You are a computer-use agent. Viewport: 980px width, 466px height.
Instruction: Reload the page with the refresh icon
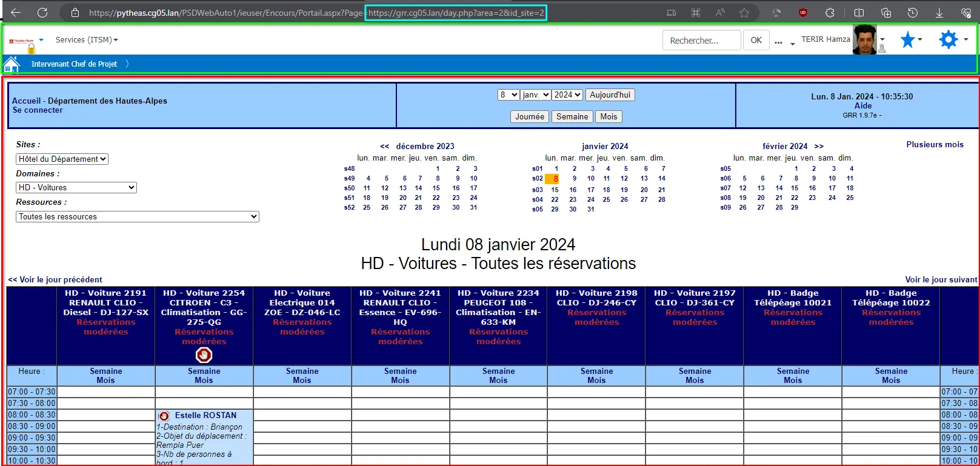[x=42, y=13]
